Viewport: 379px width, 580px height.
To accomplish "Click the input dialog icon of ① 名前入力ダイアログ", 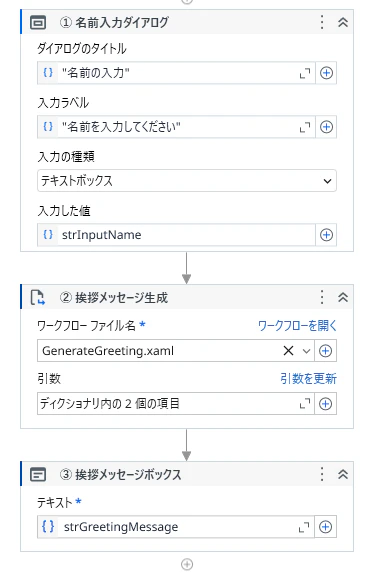I will [x=38, y=23].
